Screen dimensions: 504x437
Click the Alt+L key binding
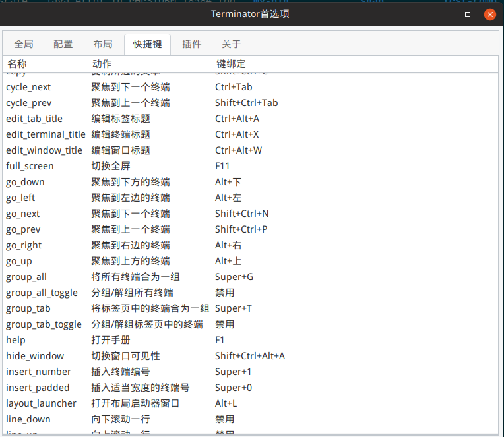point(226,403)
